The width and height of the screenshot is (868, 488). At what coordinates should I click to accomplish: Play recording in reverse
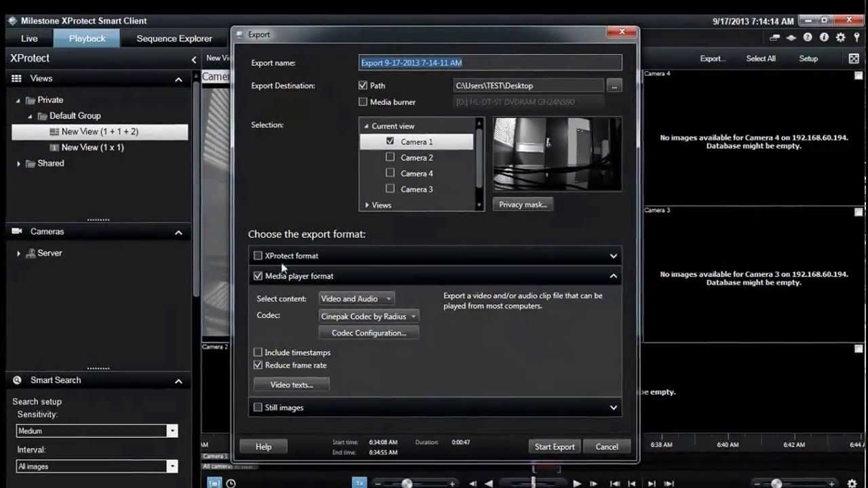click(489, 483)
